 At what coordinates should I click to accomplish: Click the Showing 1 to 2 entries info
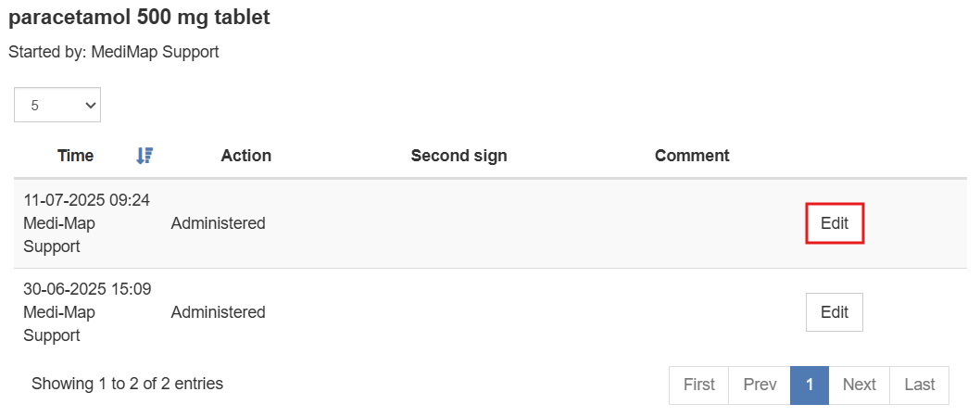pyautogui.click(x=127, y=383)
